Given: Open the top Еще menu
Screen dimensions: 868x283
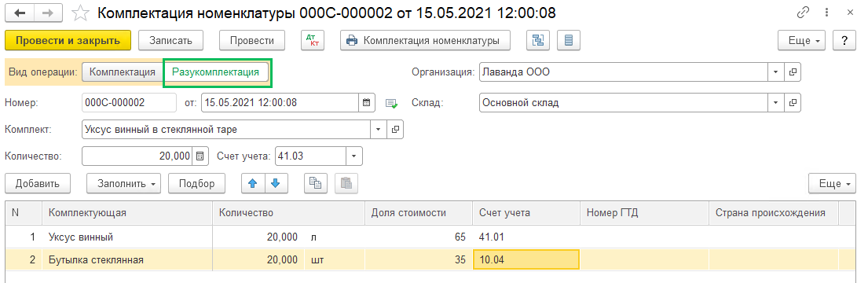Looking at the screenshot, I should click(801, 40).
